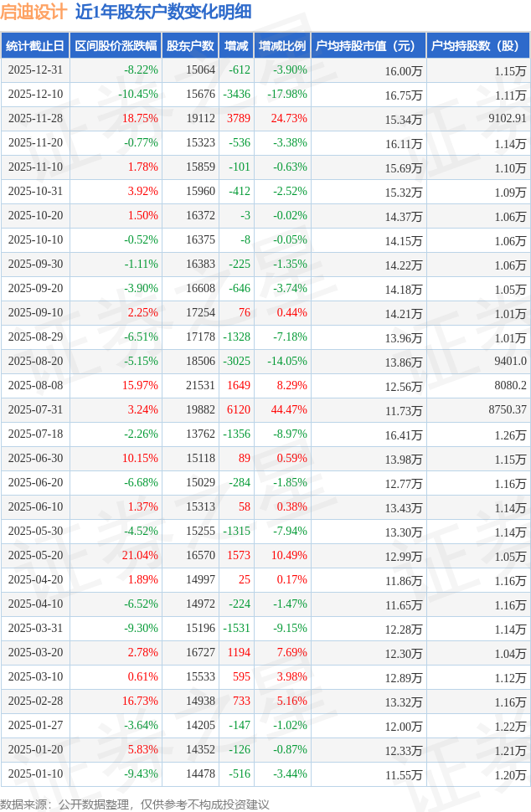Click the 启迪设计 title text

(x=34, y=13)
